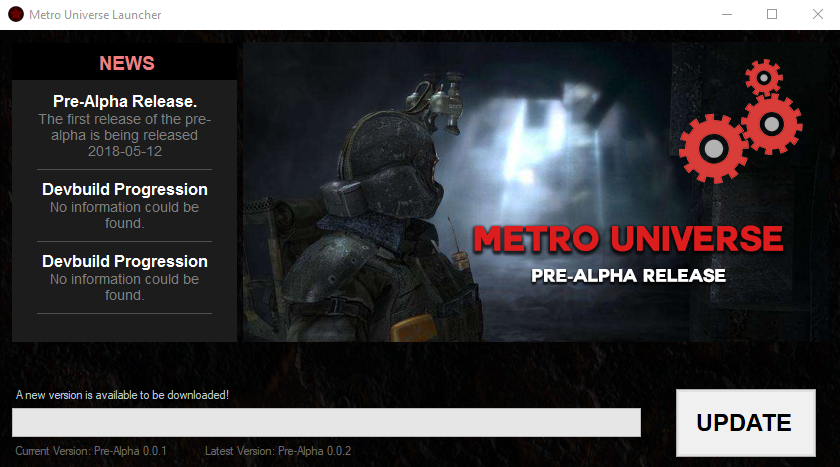Click the Current Version: Pre-Alpha 0.0.1 label

click(91, 451)
